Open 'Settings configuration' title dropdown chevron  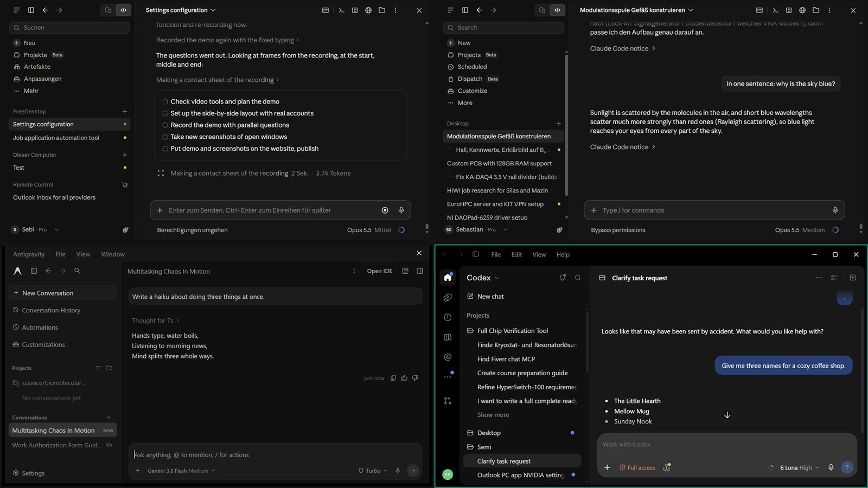click(x=213, y=10)
